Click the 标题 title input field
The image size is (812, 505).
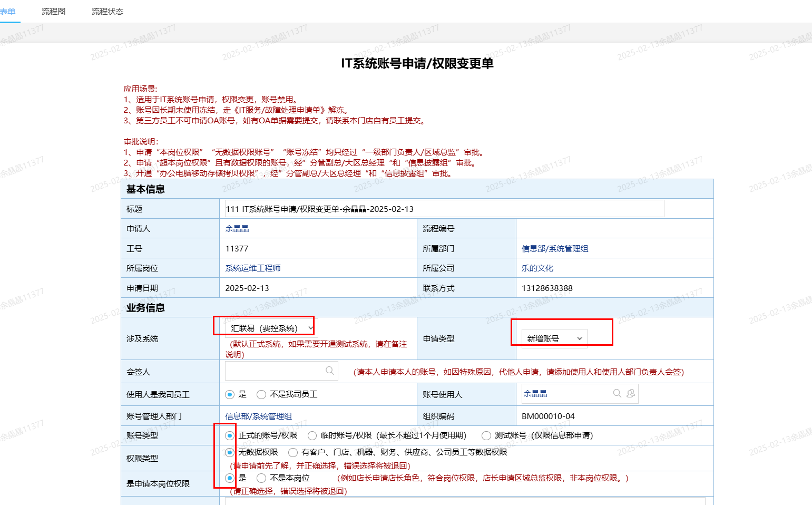[444, 209]
